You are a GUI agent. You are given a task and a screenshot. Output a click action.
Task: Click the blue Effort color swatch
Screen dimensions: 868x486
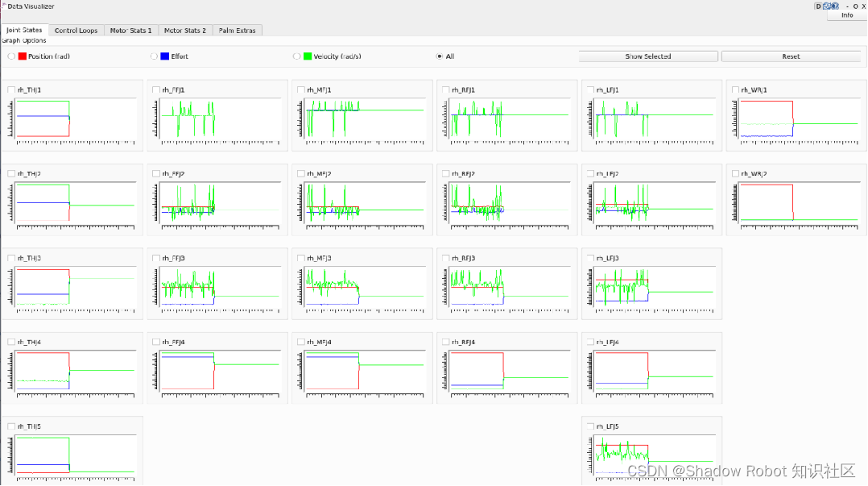click(x=164, y=56)
